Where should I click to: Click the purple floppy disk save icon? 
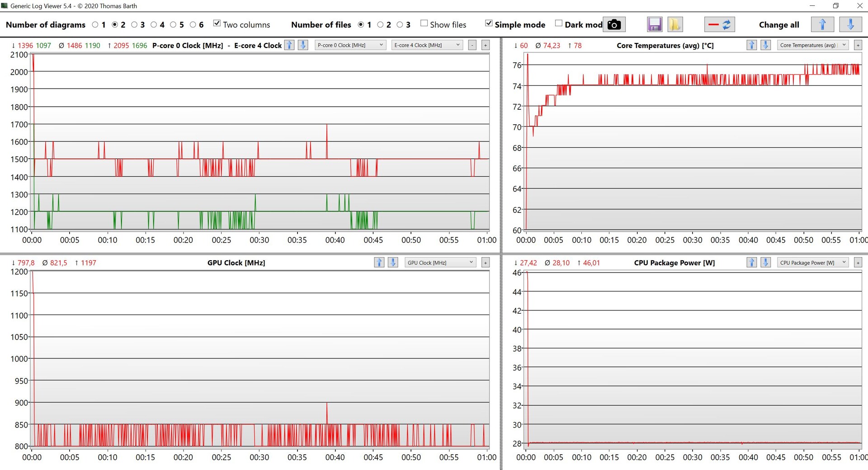pyautogui.click(x=655, y=25)
